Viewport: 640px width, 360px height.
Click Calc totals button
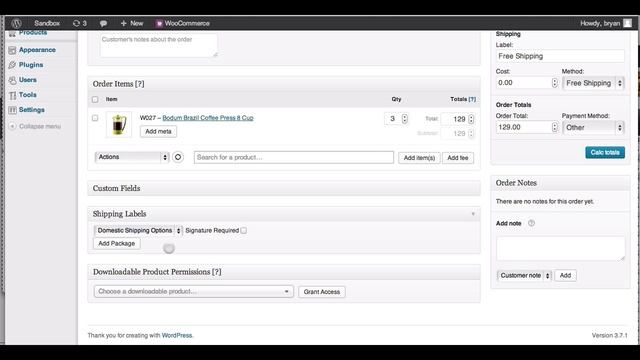(605, 153)
